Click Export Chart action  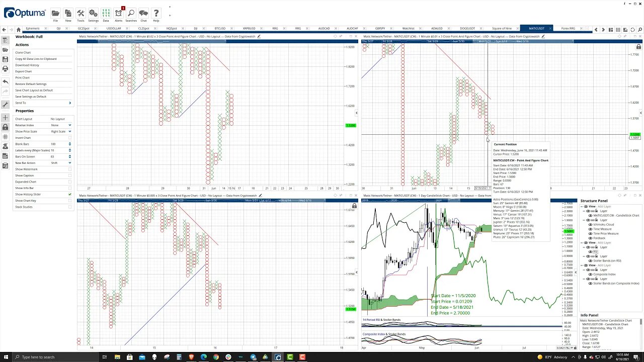tap(24, 71)
